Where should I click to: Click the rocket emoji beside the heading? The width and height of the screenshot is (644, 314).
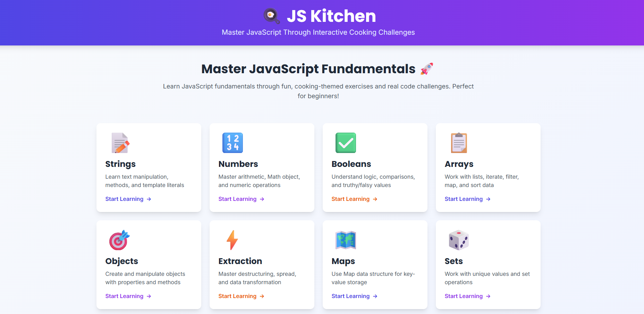(x=427, y=69)
